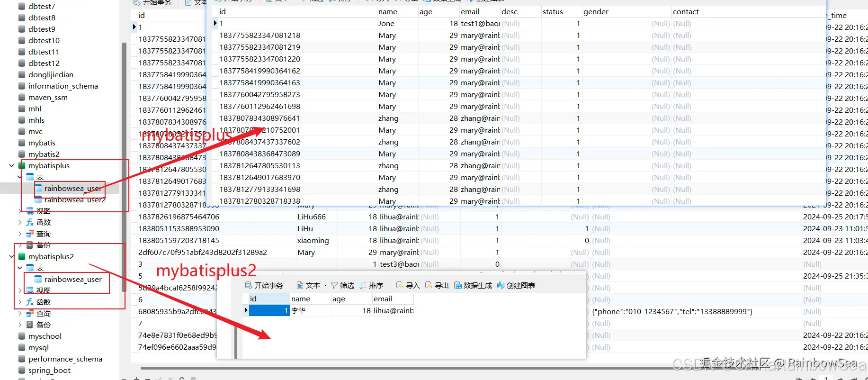868x380 pixels.
Task: Select the donglijiedian database
Action: [x=51, y=74]
